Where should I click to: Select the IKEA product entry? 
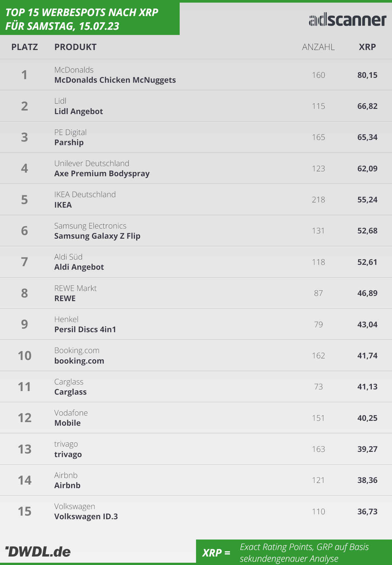click(x=63, y=205)
